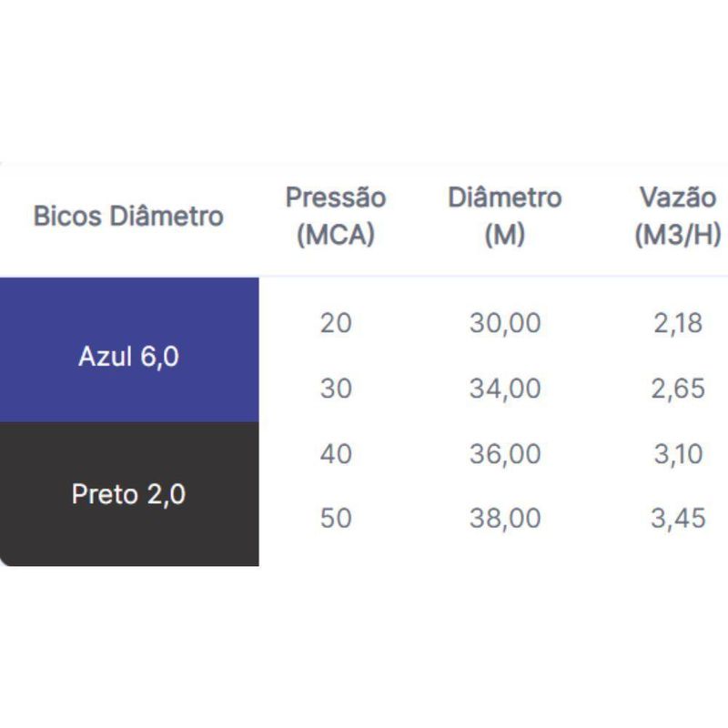Select flow rate value 2,65
This screenshot has height=728, width=728.
pos(678,389)
